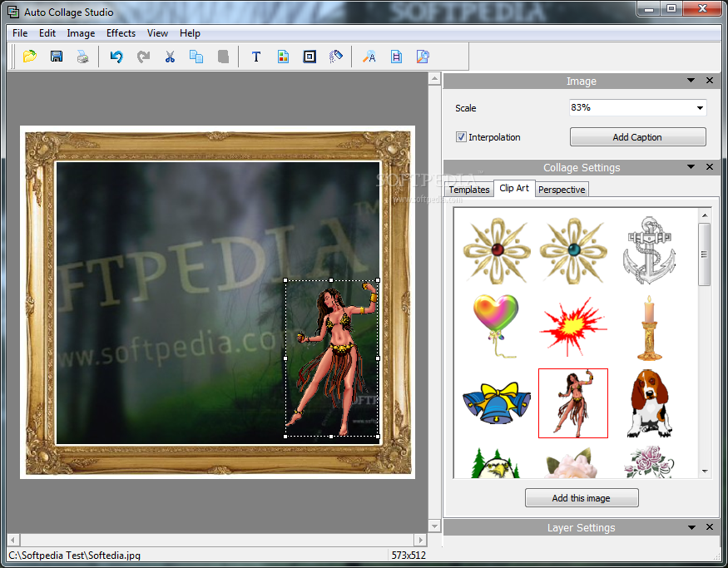Select the dancer clip art thumbnail
728x568 pixels.
pyautogui.click(x=573, y=403)
